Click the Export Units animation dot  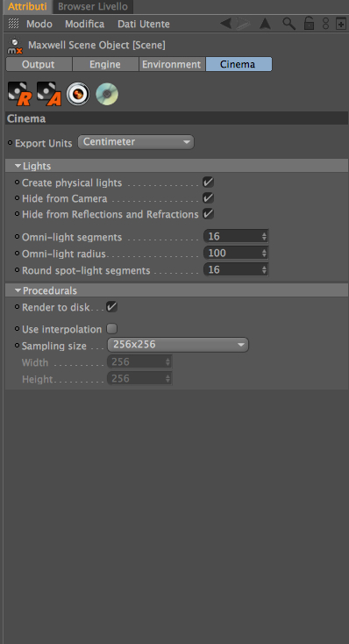(11, 143)
